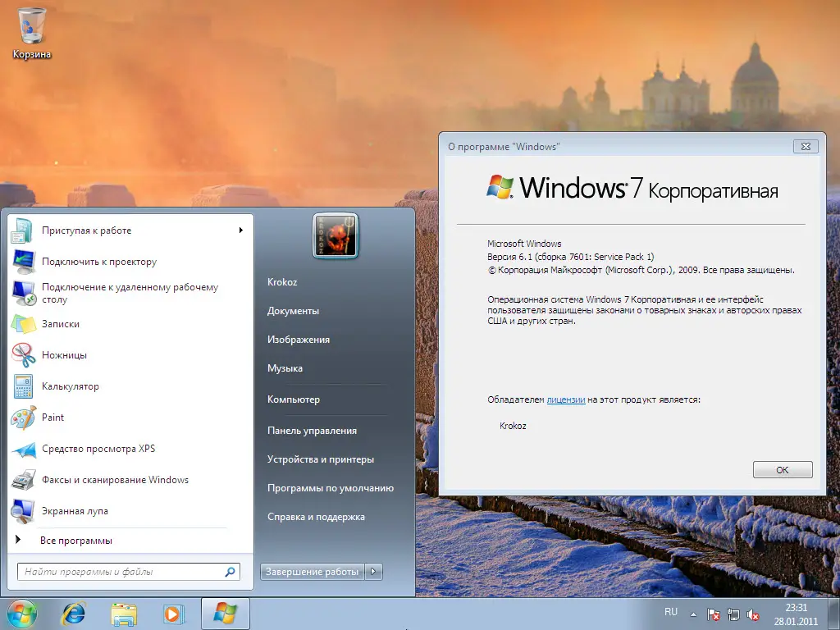This screenshot has width=840, height=630.
Task: Open the license terms link
Action: pos(566,399)
